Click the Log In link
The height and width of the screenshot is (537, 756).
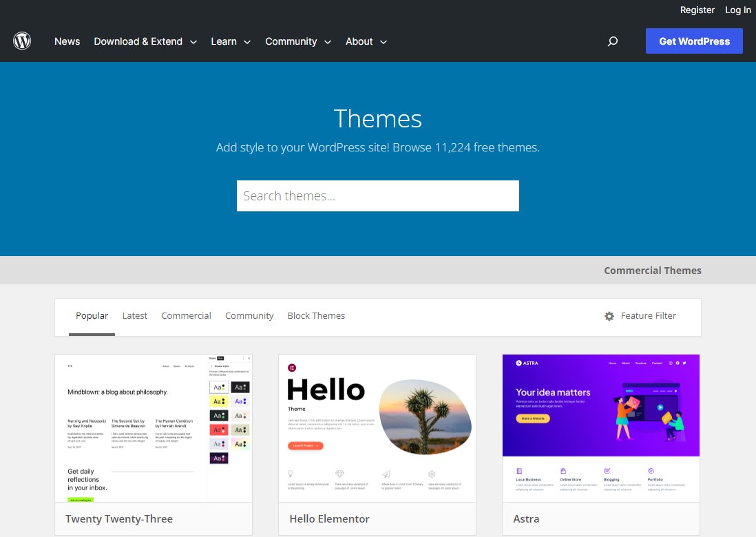pyautogui.click(x=737, y=10)
